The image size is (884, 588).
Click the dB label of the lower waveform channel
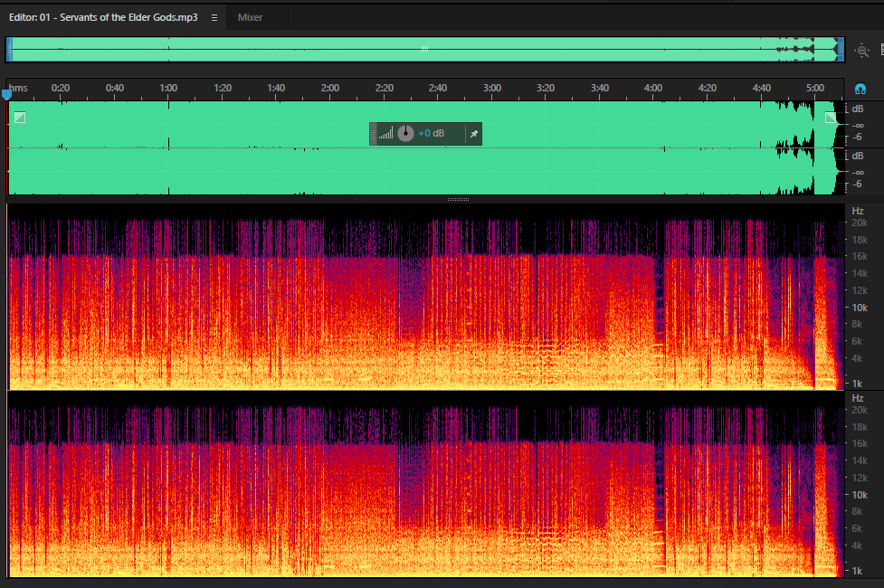click(x=858, y=156)
